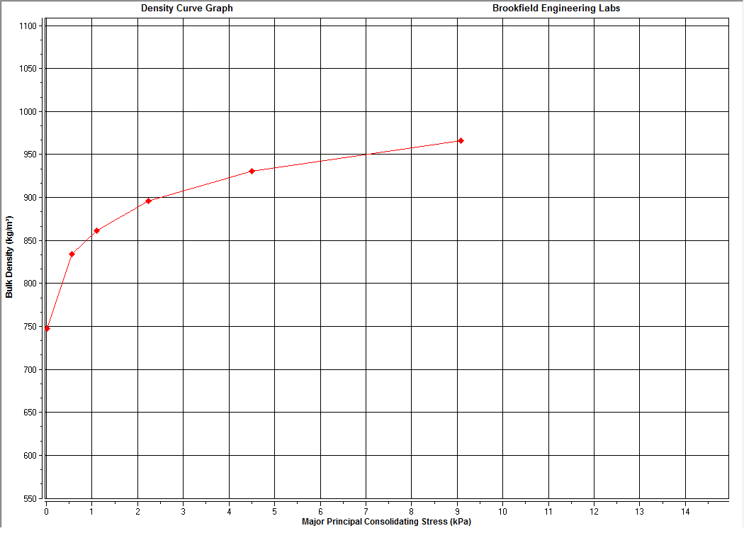Click the data marker near 2.2 kPa
Screen dimensions: 744x560
pos(149,200)
